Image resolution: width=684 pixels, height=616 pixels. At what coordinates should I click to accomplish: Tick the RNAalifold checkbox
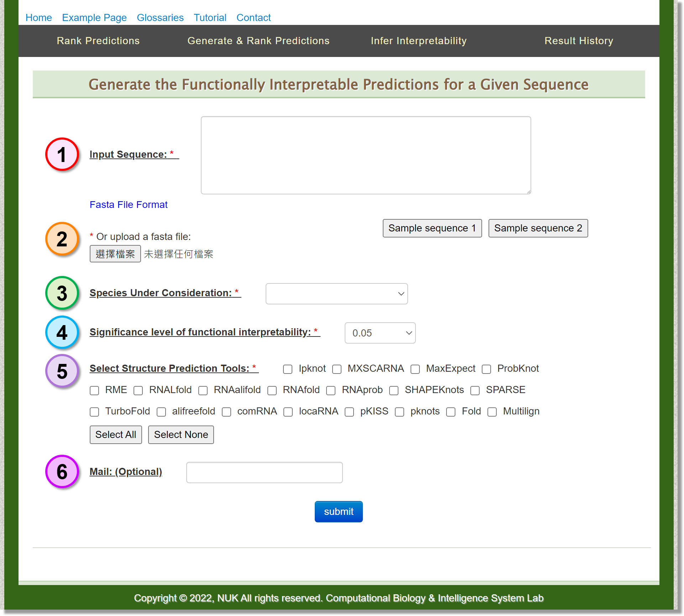pyautogui.click(x=203, y=391)
